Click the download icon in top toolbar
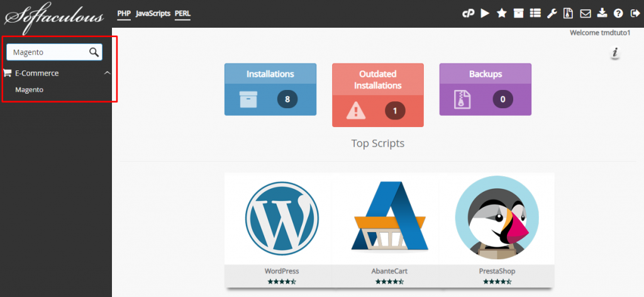 602,13
